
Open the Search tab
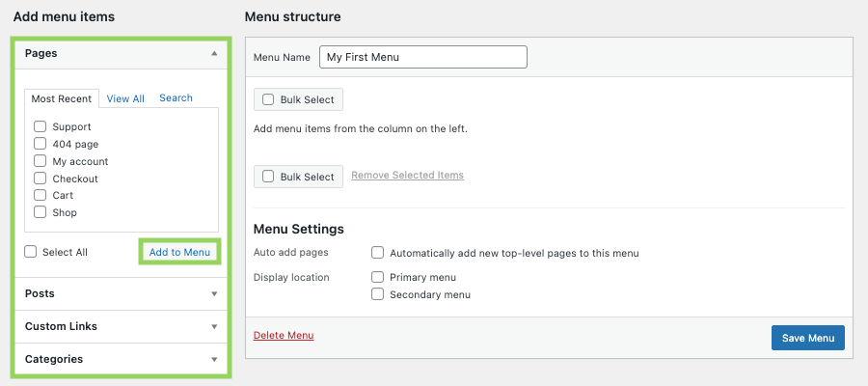[x=176, y=98]
